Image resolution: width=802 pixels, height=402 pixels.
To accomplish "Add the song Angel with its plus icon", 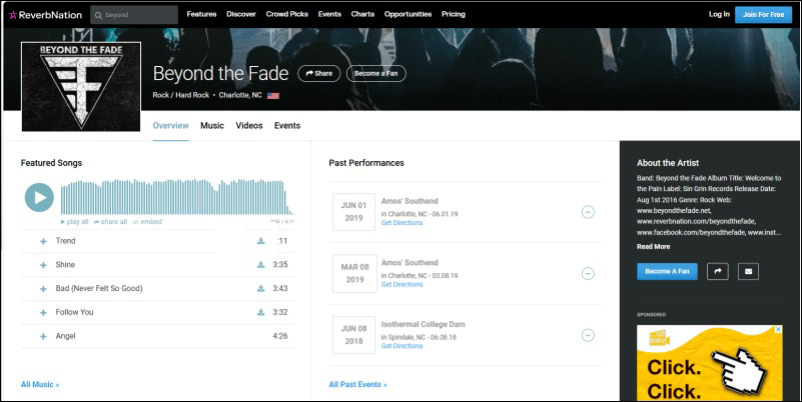I will tap(43, 337).
